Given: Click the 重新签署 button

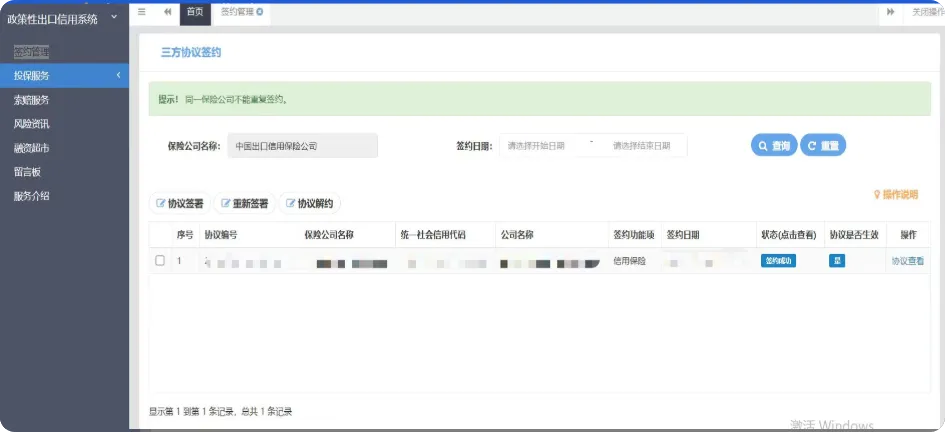Looking at the screenshot, I should 245,204.
